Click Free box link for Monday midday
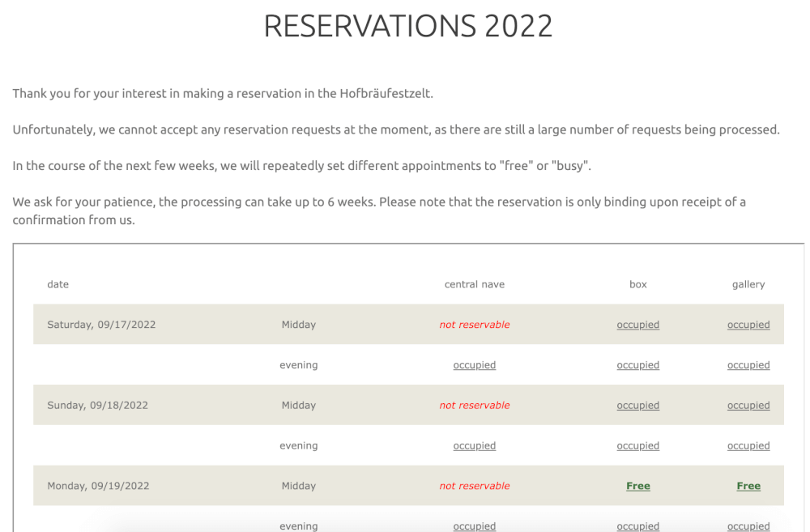810x532 pixels. point(638,486)
